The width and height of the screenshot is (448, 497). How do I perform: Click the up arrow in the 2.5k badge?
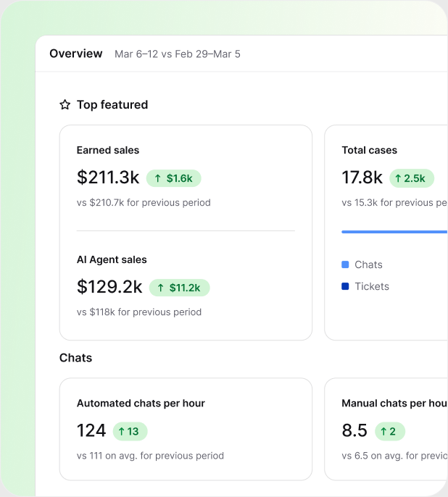[x=398, y=178]
